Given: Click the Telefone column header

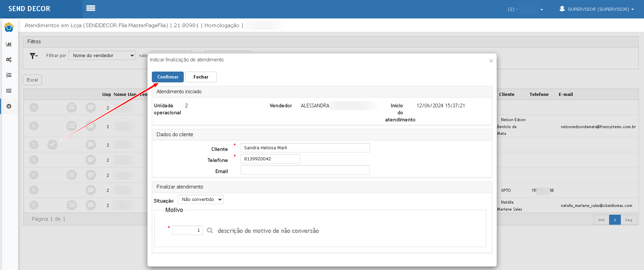Looking at the screenshot, I should coord(539,95).
